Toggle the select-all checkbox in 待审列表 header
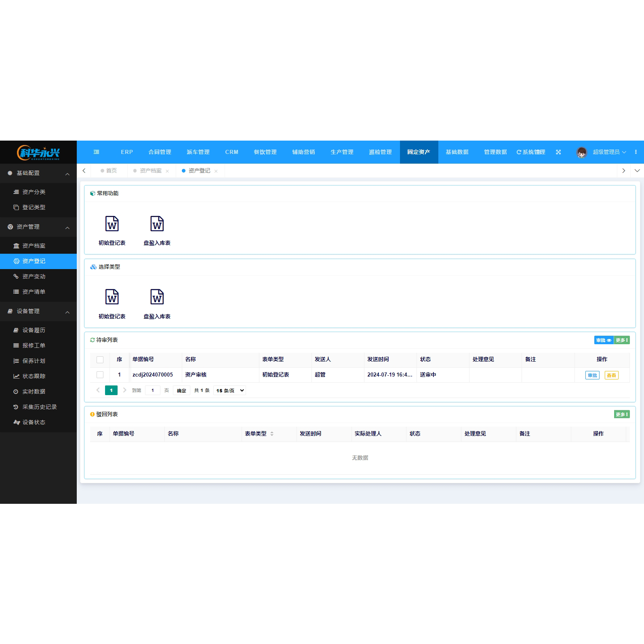Viewport: 644px width, 644px height. pos(100,360)
